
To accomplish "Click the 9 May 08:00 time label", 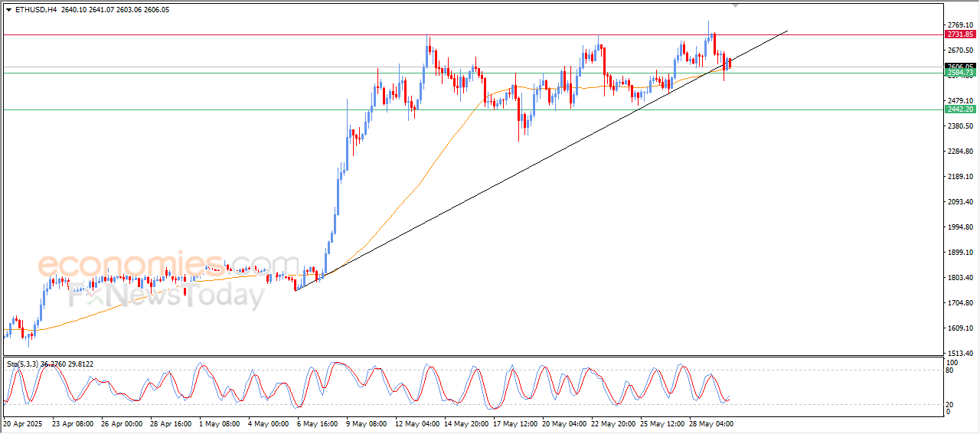I will click(367, 423).
